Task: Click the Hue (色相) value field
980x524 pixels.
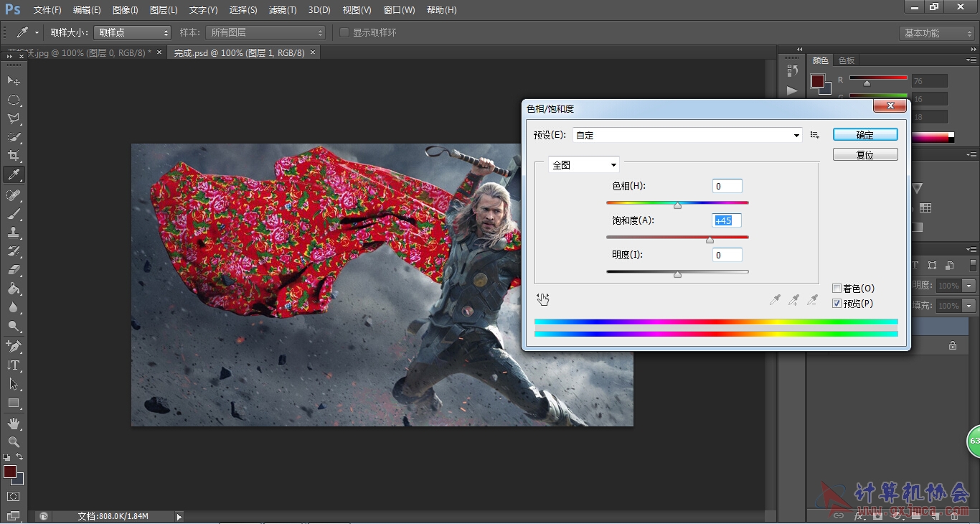Action: [x=727, y=187]
